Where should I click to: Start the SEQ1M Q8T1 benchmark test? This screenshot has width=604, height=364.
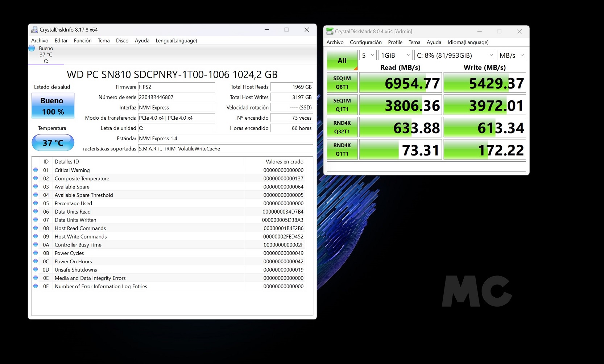(x=342, y=83)
